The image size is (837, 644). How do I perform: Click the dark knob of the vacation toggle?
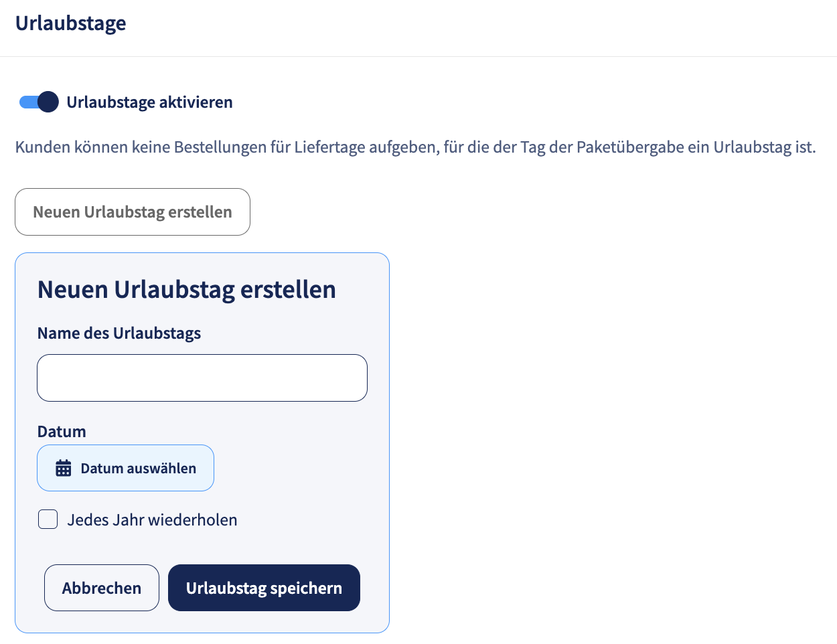coord(48,102)
